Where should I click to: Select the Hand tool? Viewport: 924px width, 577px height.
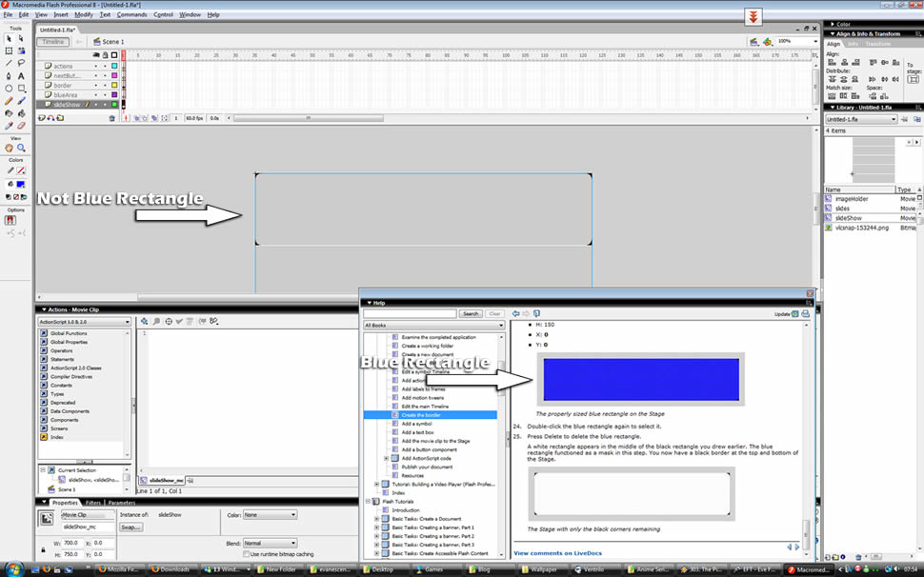(x=9, y=148)
